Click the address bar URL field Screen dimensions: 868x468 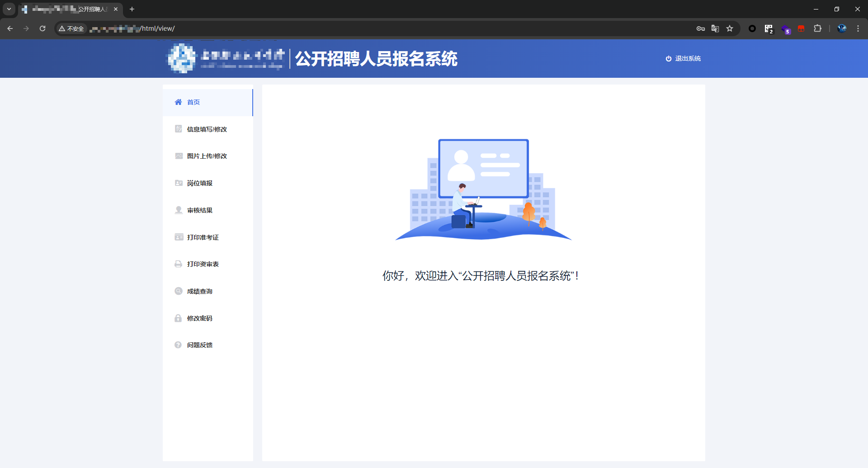[362, 28]
